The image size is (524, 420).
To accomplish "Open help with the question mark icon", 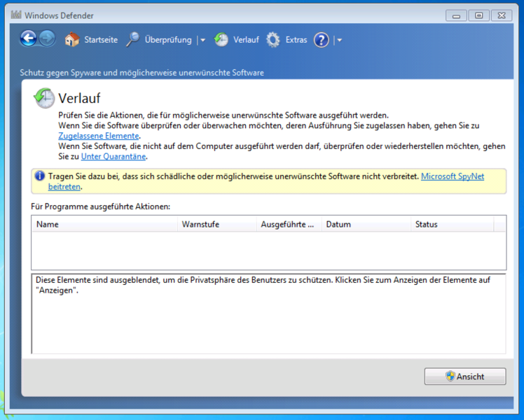I will tap(321, 40).
